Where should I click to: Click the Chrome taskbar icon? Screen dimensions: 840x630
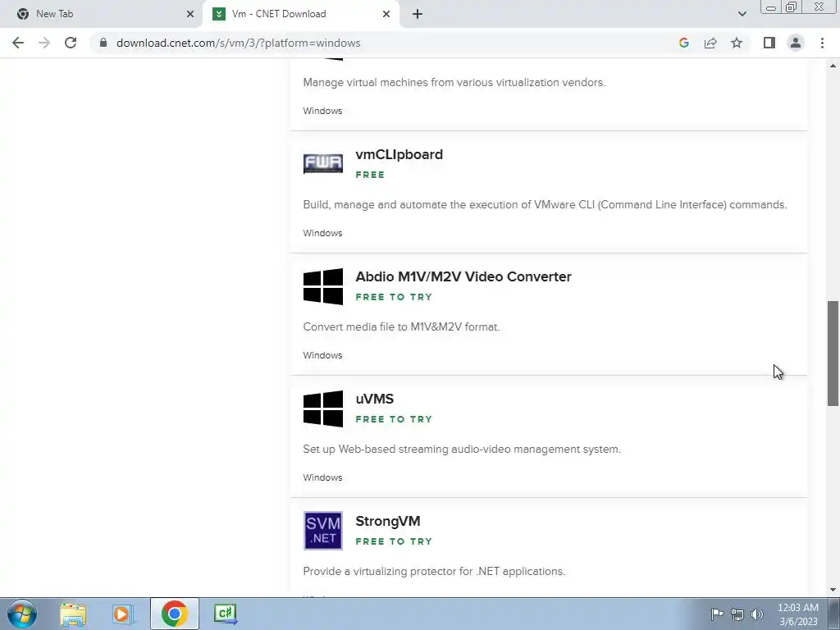[x=174, y=614]
